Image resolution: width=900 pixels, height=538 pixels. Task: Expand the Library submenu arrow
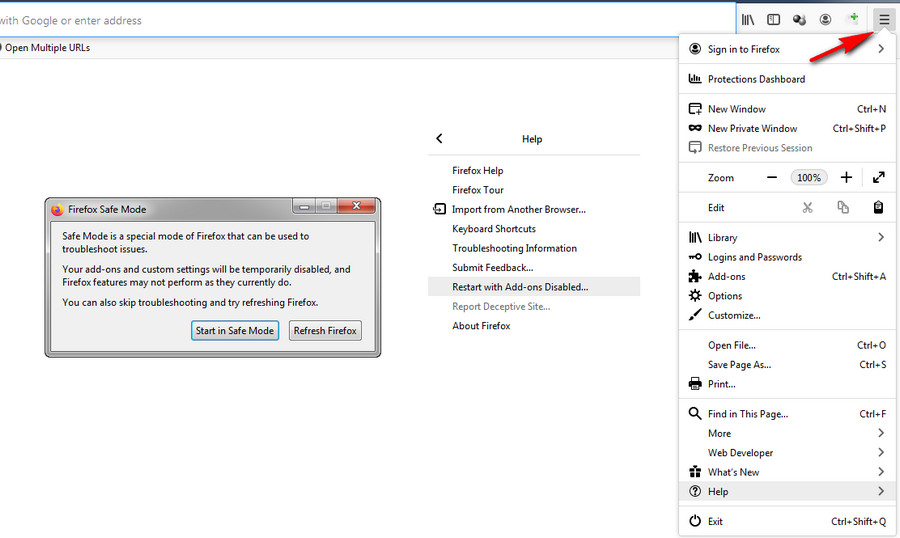(881, 237)
